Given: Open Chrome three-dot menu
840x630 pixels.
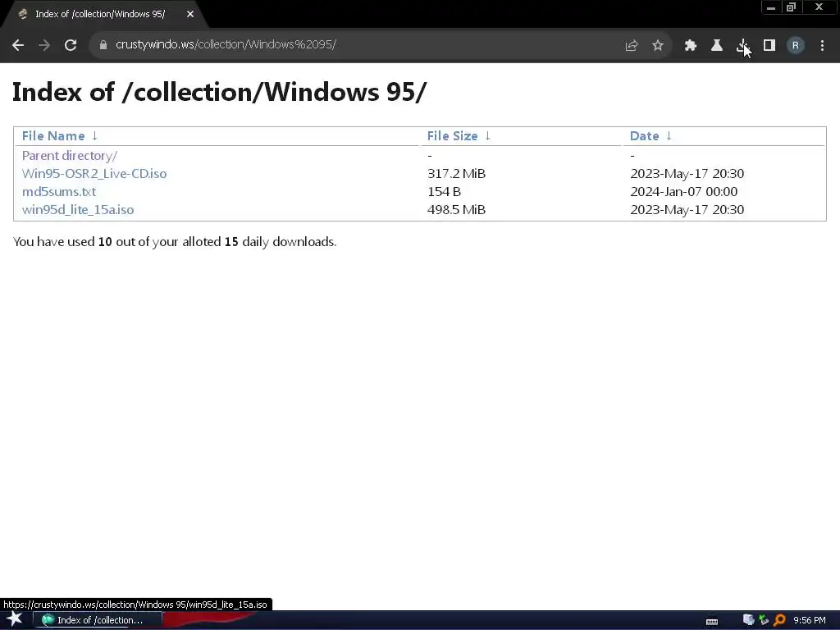Looking at the screenshot, I should point(822,46).
